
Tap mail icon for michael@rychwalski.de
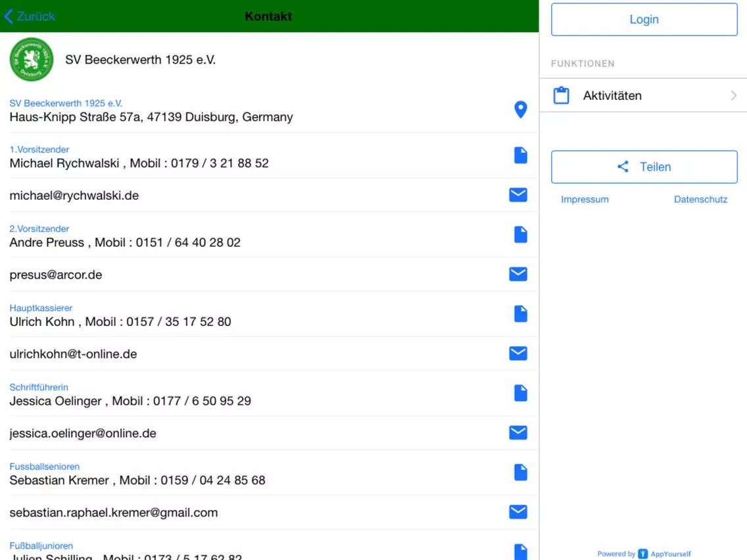(518, 195)
